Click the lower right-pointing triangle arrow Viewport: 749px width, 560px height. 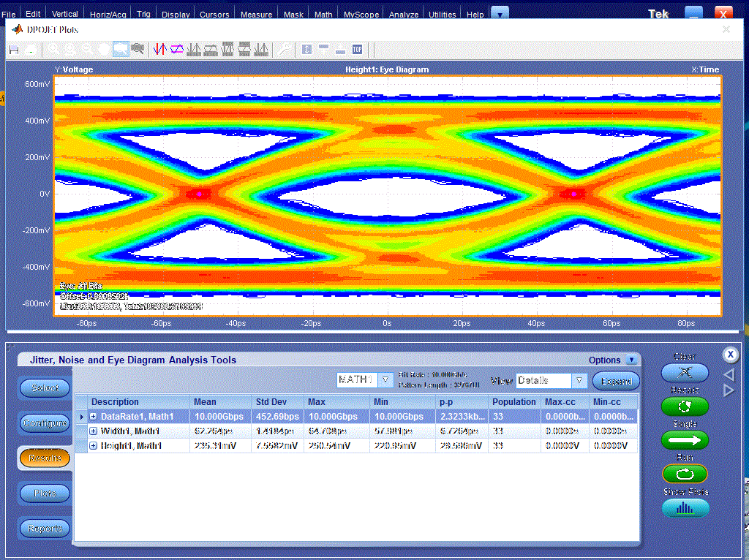click(x=729, y=390)
